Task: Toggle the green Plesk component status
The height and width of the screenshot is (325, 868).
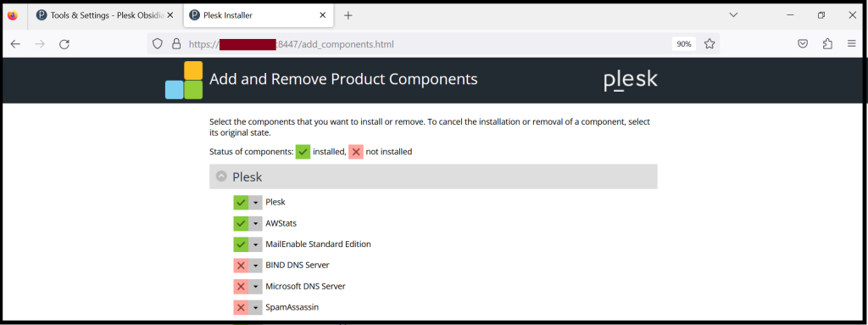Action: [241, 203]
